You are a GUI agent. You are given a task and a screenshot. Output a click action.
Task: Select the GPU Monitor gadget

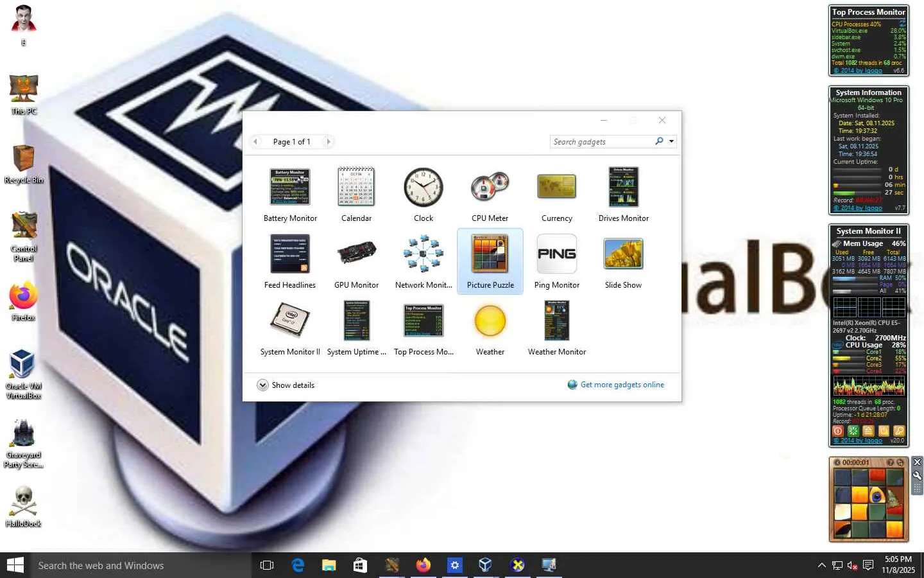[x=356, y=261]
